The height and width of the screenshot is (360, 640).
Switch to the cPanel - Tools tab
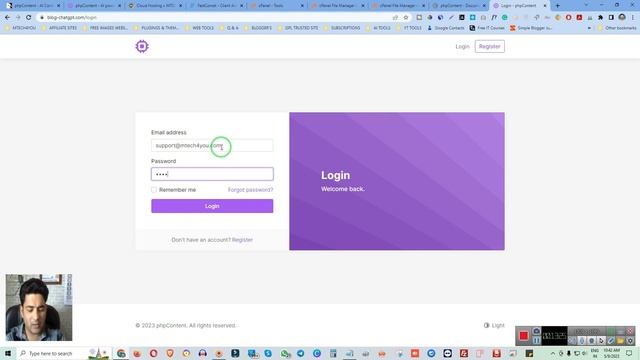click(277, 6)
